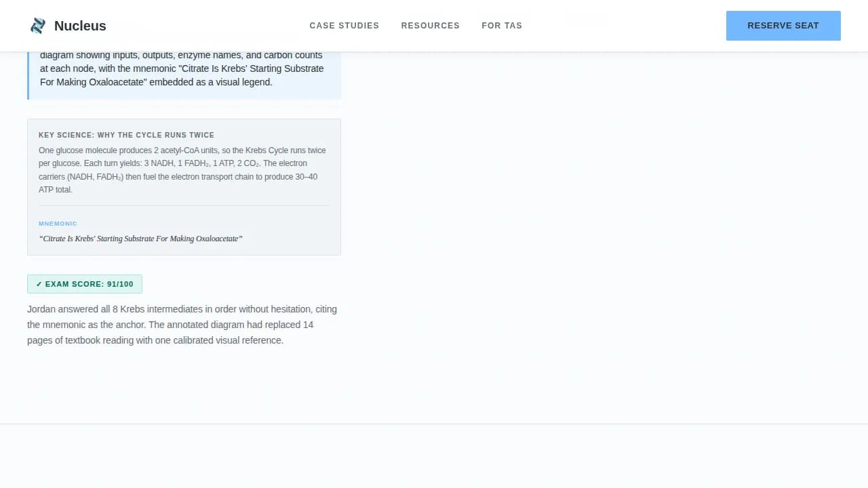Viewport: 868px width, 488px height.
Task: Select the Exam Score 91/100 badge
Action: (85, 284)
